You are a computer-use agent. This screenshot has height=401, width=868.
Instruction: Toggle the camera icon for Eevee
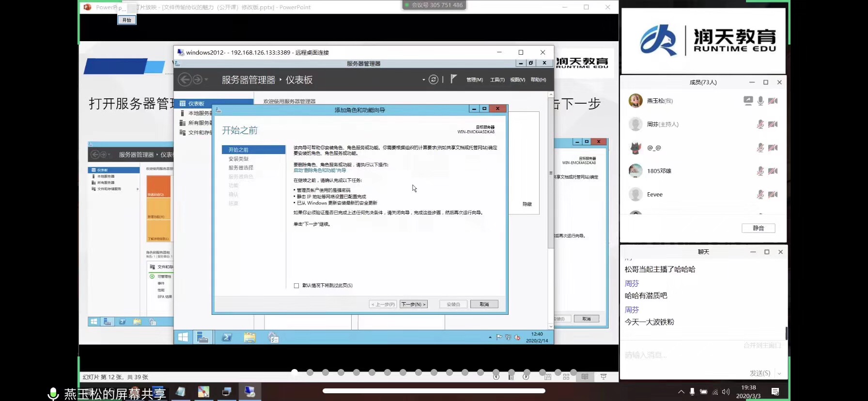coord(773,195)
